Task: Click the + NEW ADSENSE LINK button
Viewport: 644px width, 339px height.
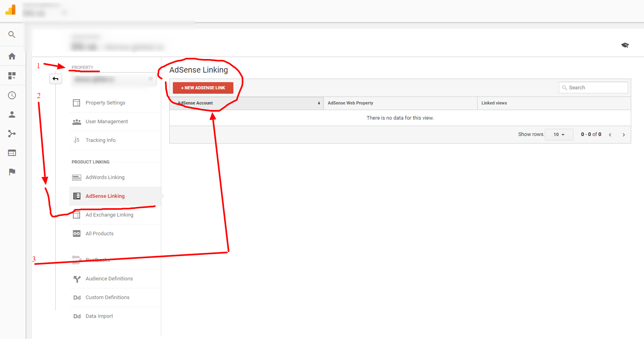Action: 203,88
